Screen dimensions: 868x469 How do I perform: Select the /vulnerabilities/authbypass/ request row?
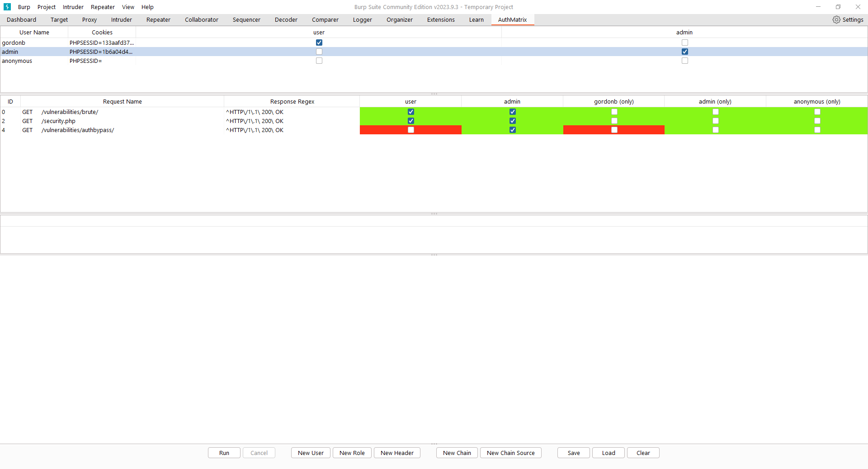click(434, 130)
